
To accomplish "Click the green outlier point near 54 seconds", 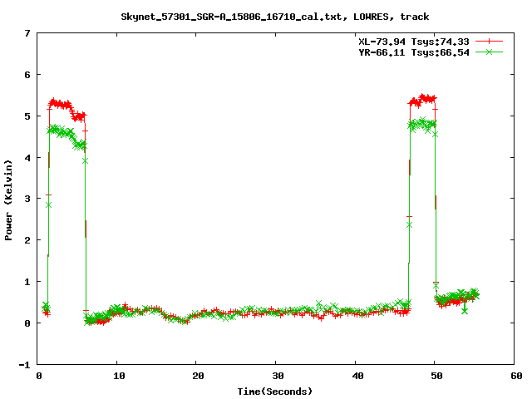I will click(x=465, y=311).
